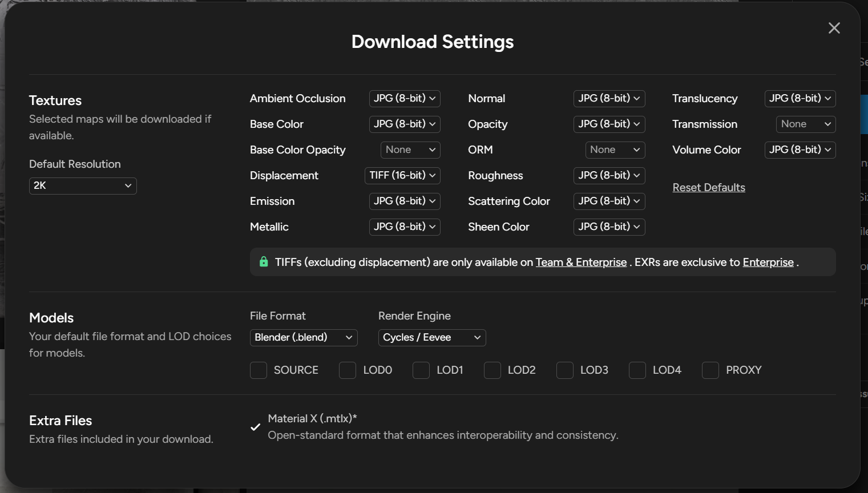
Task: Open the Translucency format dropdown
Action: click(800, 98)
